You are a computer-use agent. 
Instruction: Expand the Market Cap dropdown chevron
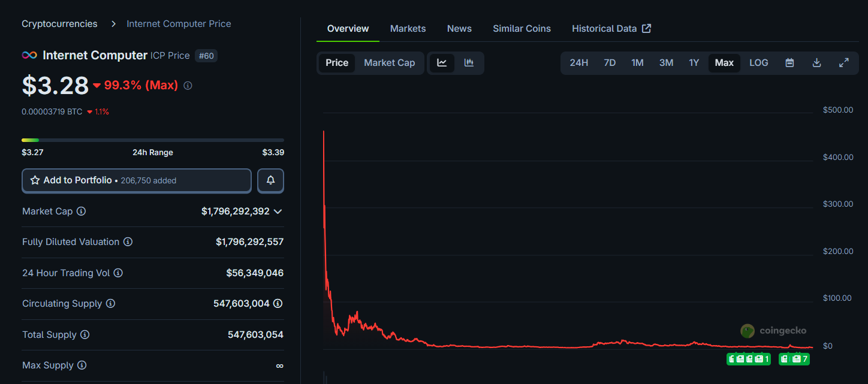(x=278, y=211)
